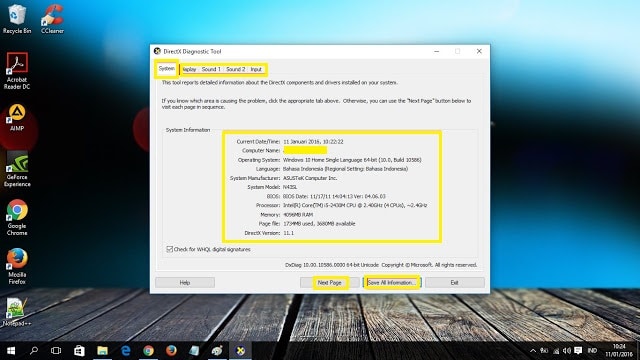Screen dimensions: 640x360
Task: Open the volume control in tray
Action: pos(567,351)
